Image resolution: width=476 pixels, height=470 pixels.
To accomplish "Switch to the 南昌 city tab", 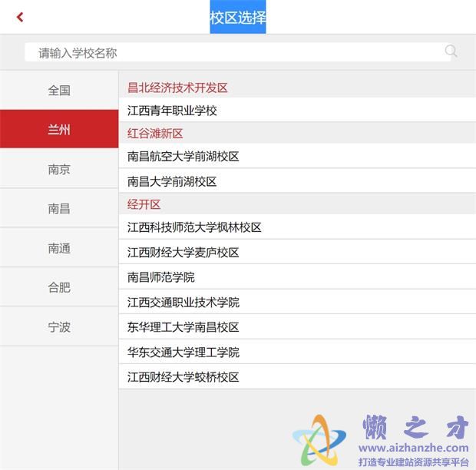I will [59, 209].
